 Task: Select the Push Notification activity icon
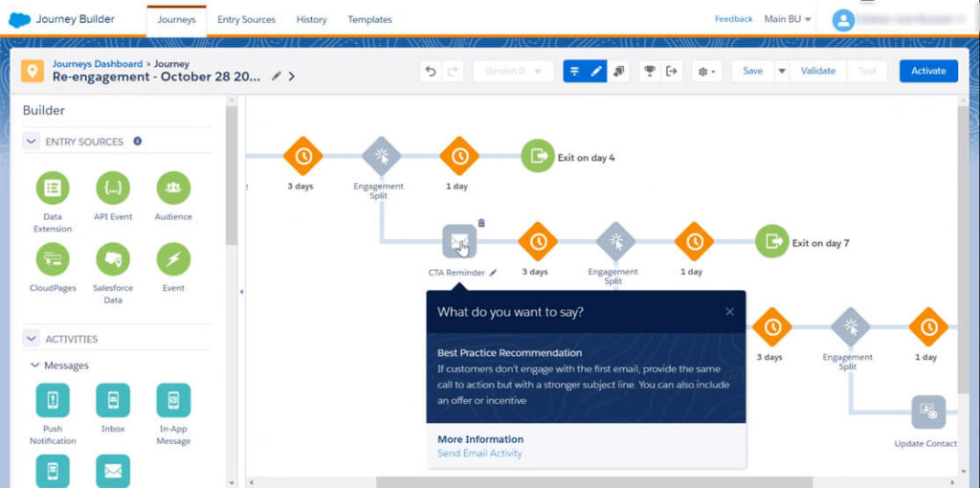(x=53, y=400)
